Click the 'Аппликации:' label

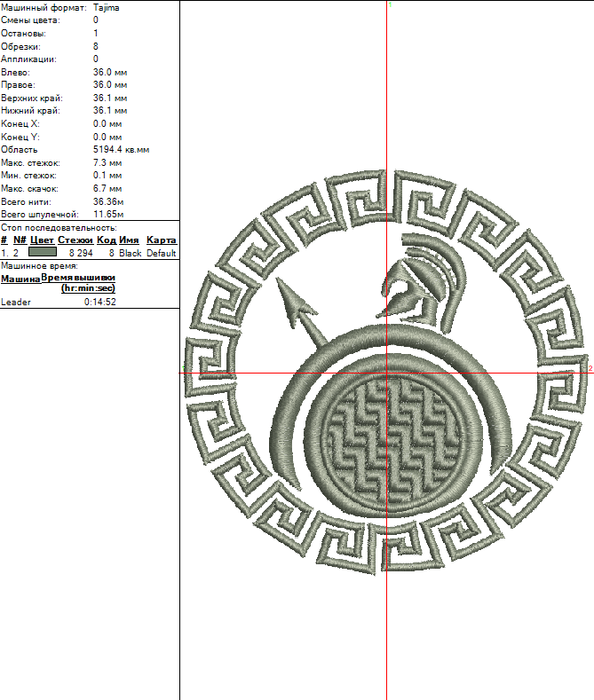pyautogui.click(x=28, y=59)
